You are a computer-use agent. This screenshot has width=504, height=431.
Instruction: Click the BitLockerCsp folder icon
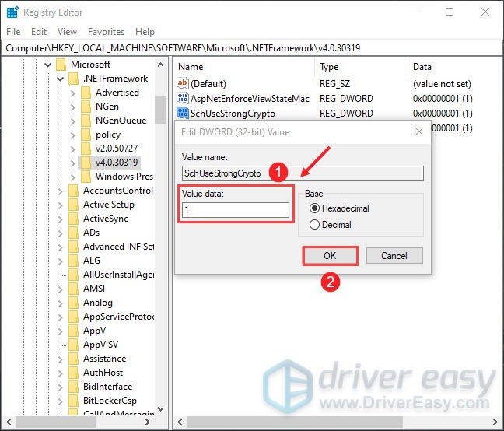click(73, 401)
